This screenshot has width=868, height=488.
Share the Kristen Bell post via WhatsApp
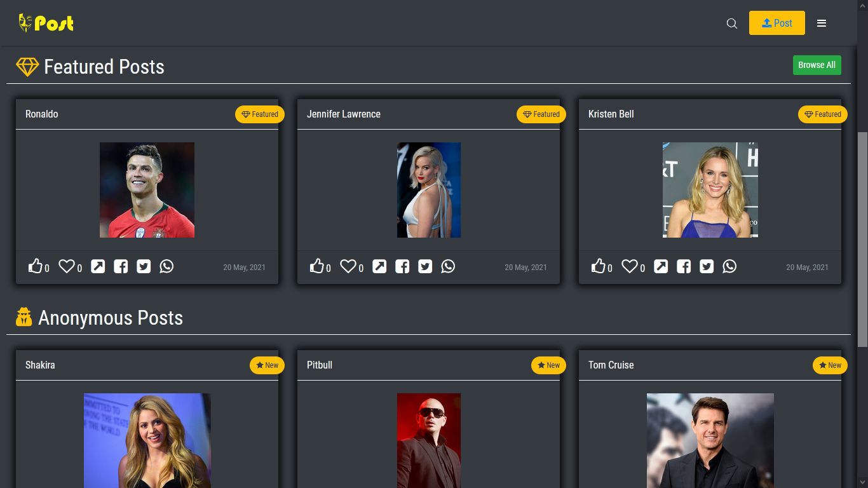pyautogui.click(x=729, y=266)
